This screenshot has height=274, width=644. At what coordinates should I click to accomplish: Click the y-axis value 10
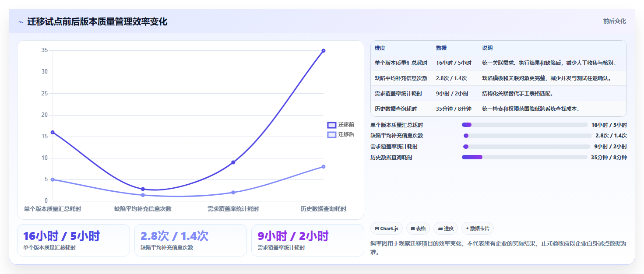(x=45, y=158)
